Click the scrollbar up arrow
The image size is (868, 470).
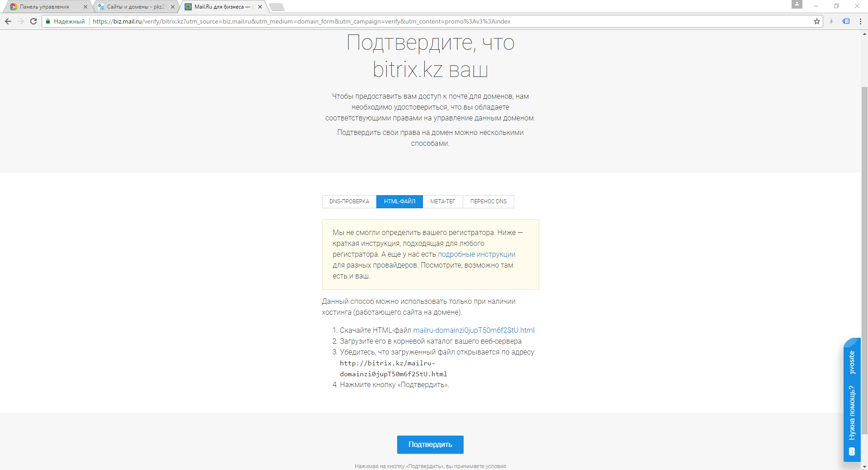click(x=864, y=34)
